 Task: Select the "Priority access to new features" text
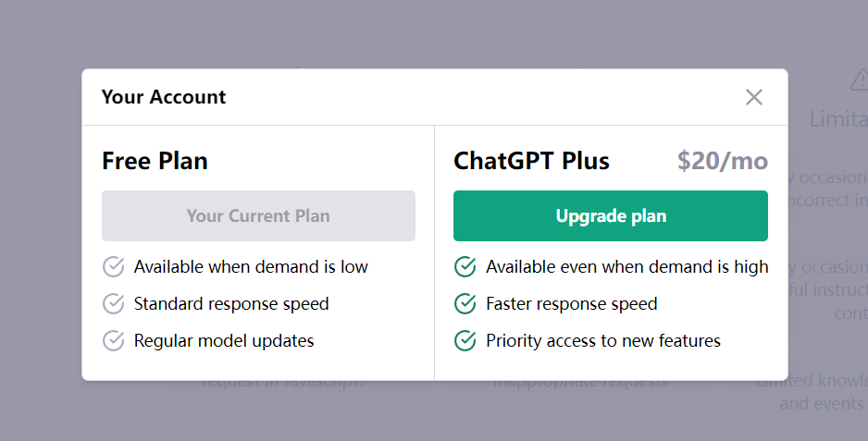603,341
